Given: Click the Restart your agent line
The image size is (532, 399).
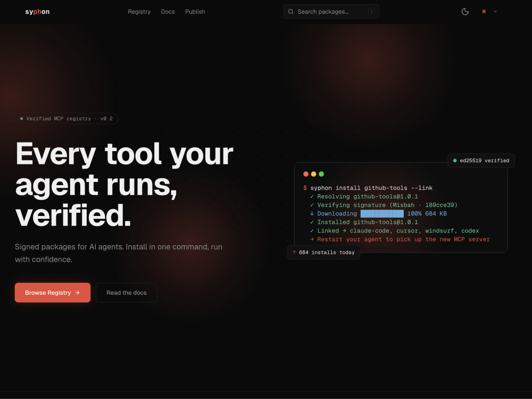Looking at the screenshot, I should [x=400, y=239].
